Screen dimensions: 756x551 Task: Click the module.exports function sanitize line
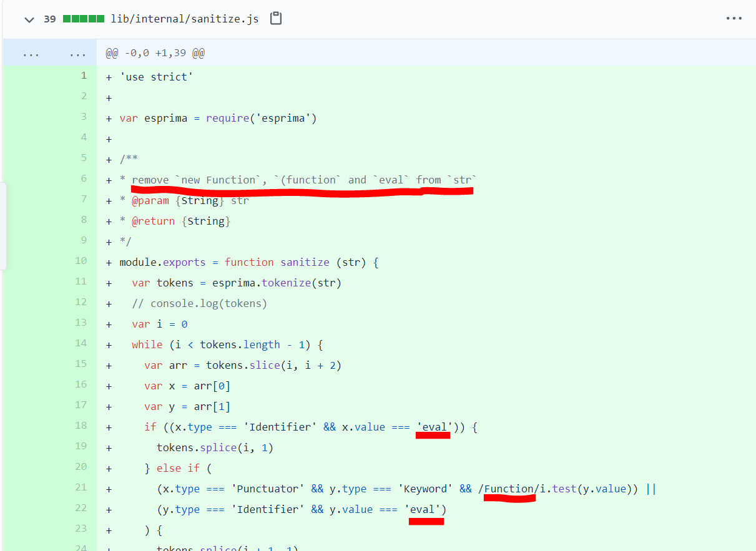click(x=249, y=262)
